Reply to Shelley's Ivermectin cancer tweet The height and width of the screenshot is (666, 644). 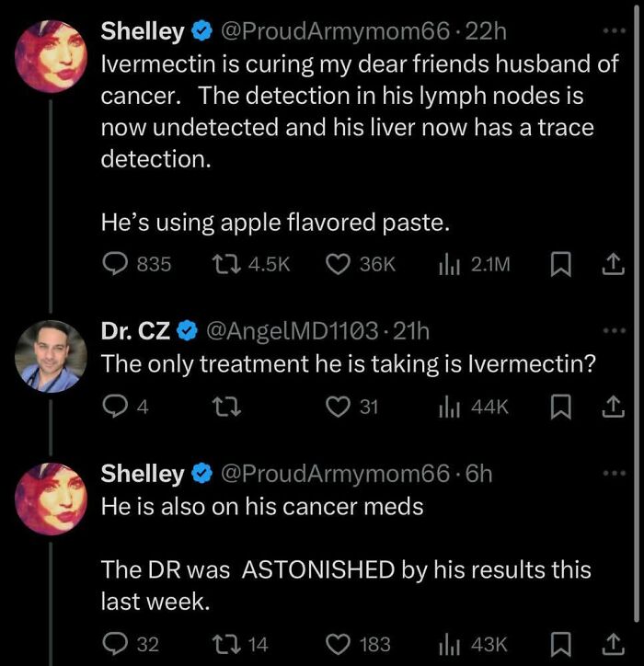point(116,264)
